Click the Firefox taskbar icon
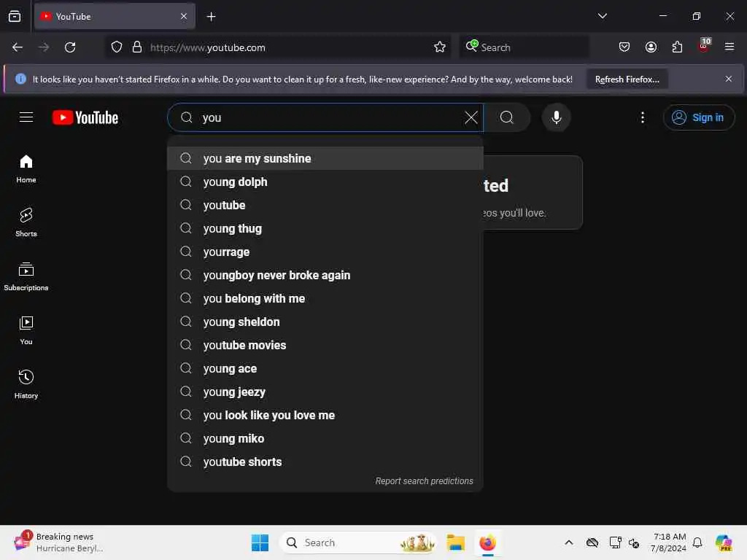 (x=487, y=542)
